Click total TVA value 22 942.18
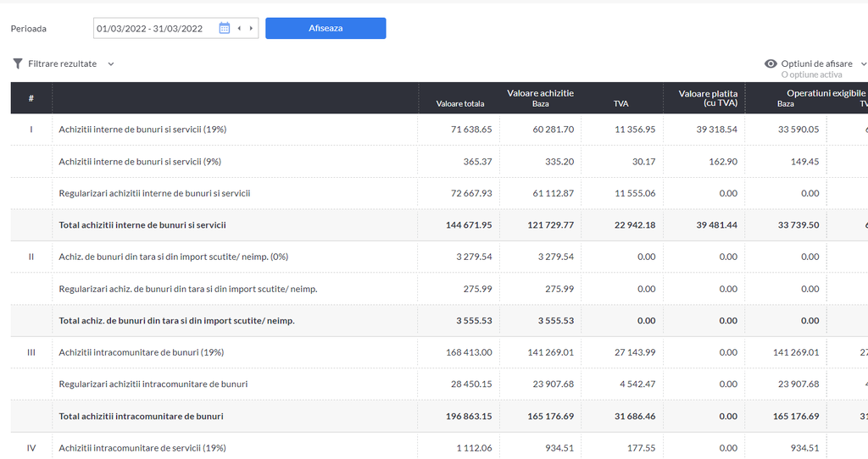Viewport: 868px width, 459px height. point(635,225)
